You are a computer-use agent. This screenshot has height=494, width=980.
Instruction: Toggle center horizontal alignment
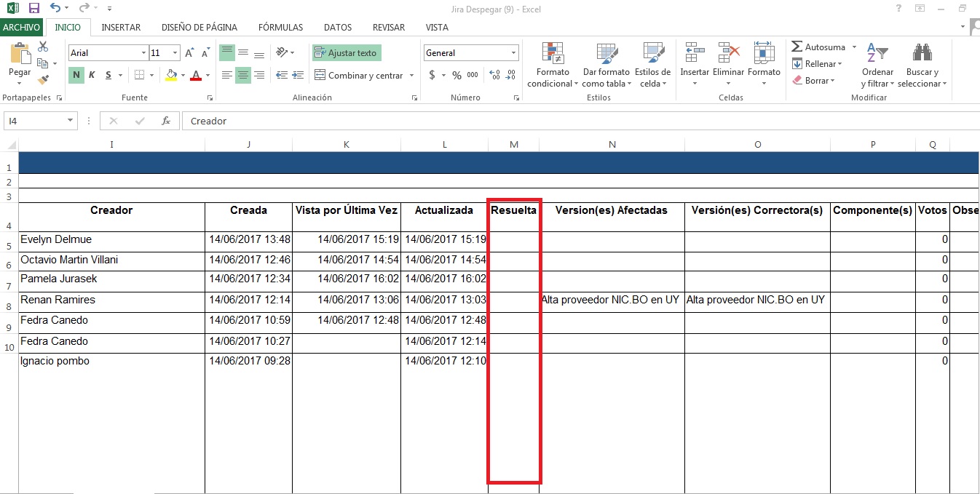tap(244, 75)
